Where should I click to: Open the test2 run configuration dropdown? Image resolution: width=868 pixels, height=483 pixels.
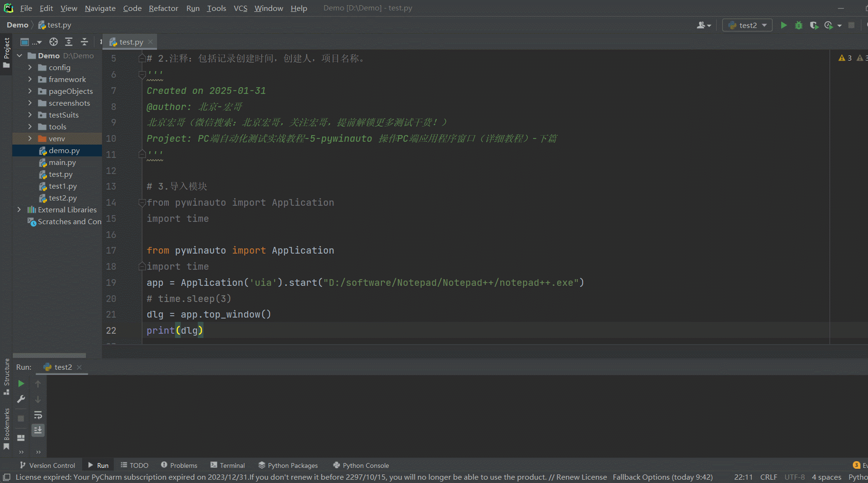pos(747,25)
